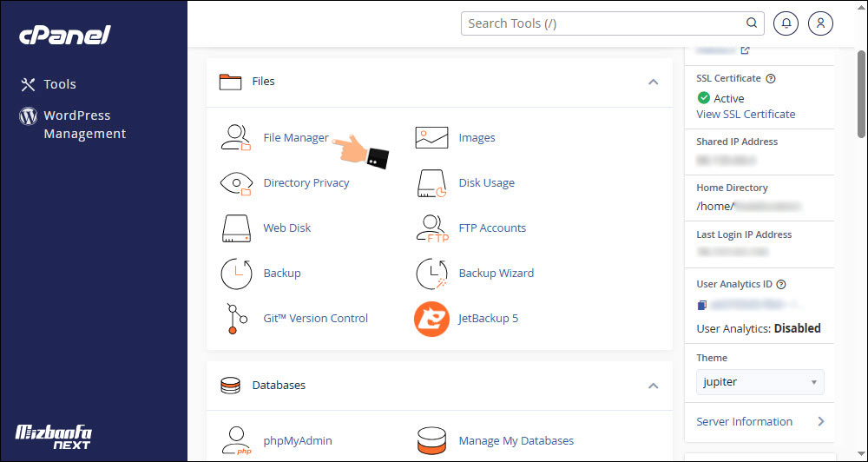Open the Disk Usage link
The height and width of the screenshot is (462, 868).
487,183
